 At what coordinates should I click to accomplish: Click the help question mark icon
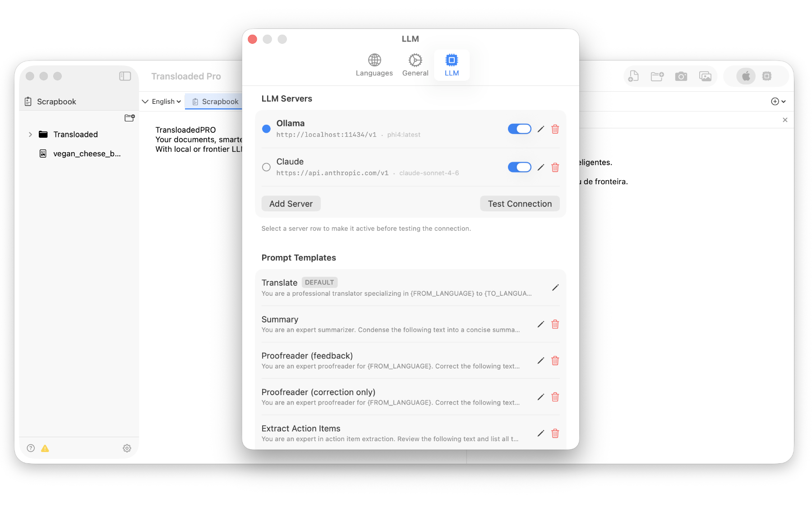31,448
